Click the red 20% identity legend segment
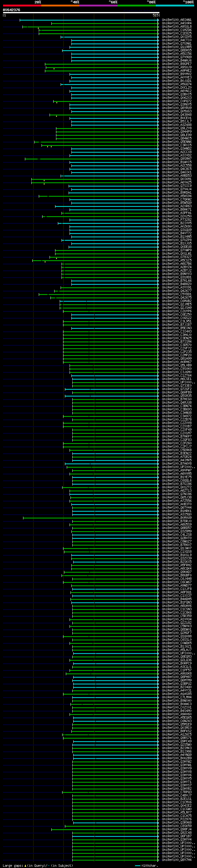This screenshot has width=197, height=868. point(22,6)
